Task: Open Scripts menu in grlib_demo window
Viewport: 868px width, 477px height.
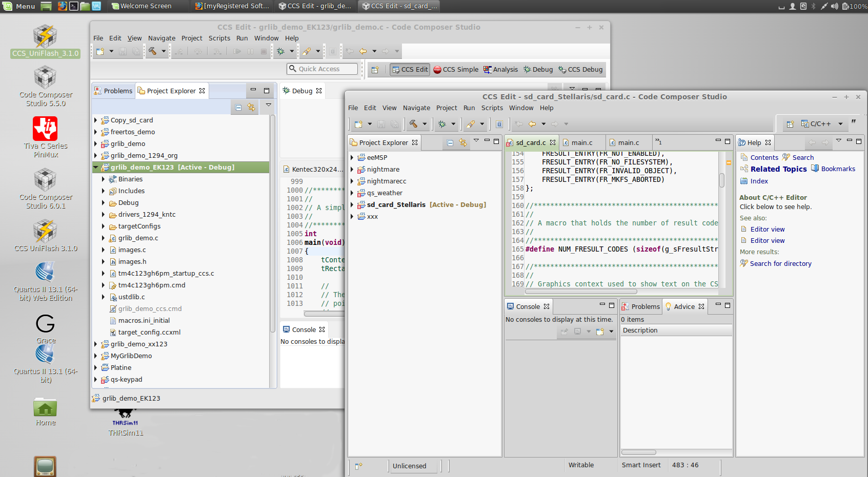Action: (219, 38)
